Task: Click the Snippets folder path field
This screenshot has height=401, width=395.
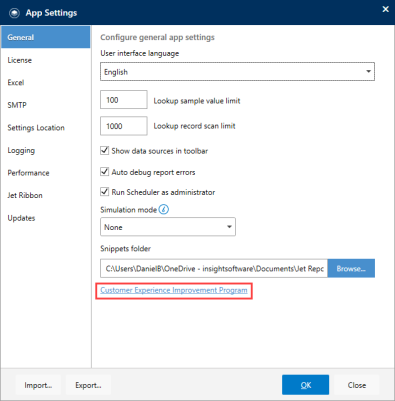Action: [214, 268]
